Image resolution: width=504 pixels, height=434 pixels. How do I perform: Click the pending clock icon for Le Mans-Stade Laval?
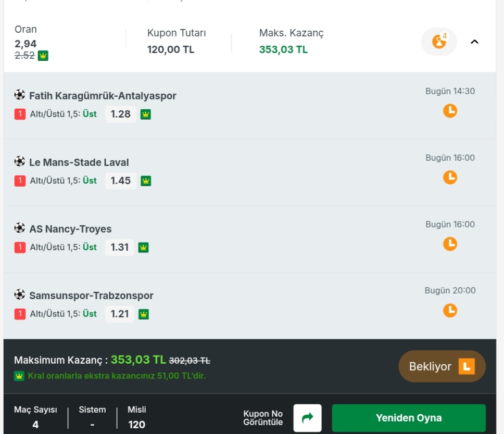click(450, 177)
